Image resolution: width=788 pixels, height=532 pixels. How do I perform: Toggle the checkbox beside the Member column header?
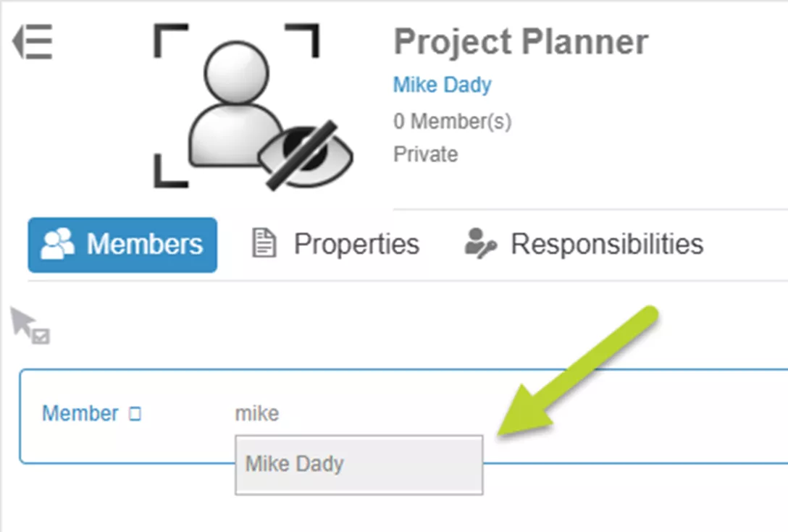[x=134, y=412]
